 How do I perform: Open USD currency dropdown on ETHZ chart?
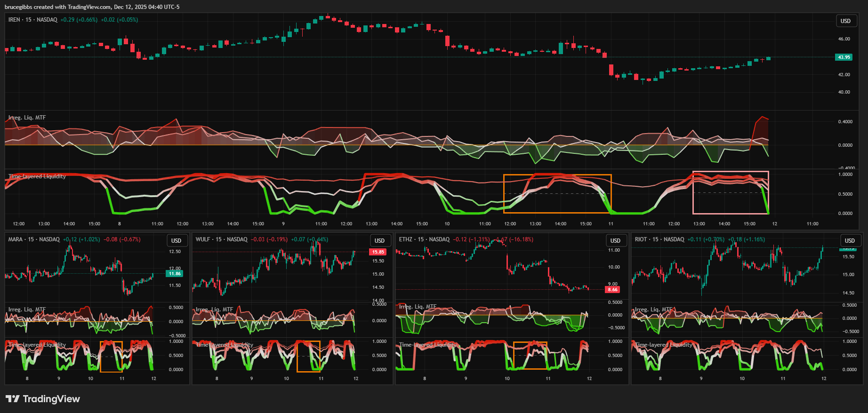[615, 240]
